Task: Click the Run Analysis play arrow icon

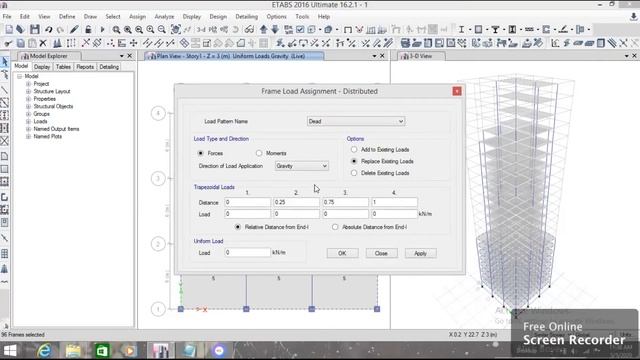Action: (102, 29)
